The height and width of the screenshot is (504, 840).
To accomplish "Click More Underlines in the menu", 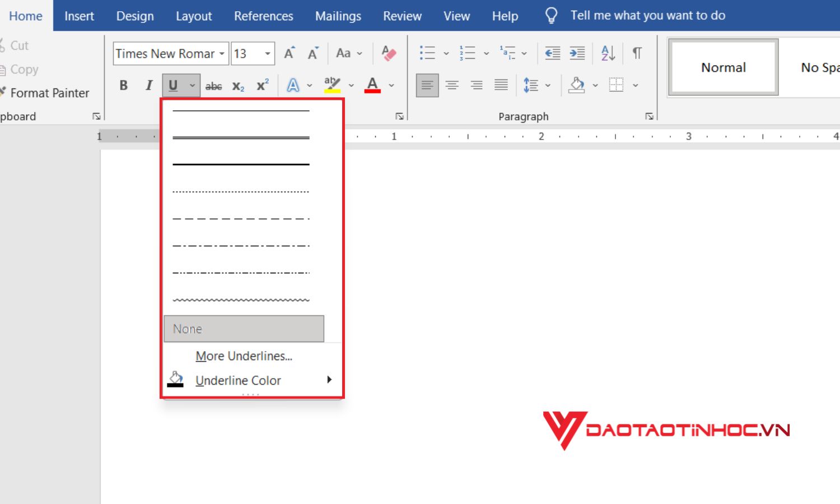I will click(x=244, y=356).
